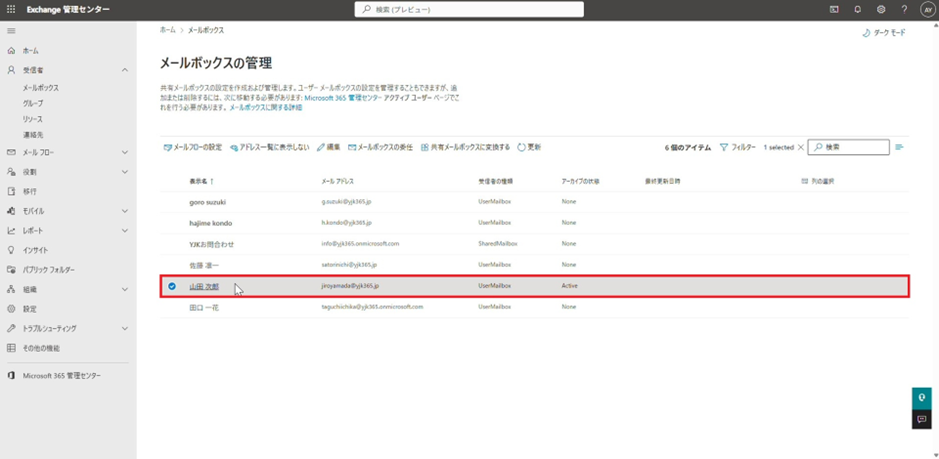The height and width of the screenshot is (459, 939).
Task: Click email g.suzuki@yjk365.jp
Action: 344,201
